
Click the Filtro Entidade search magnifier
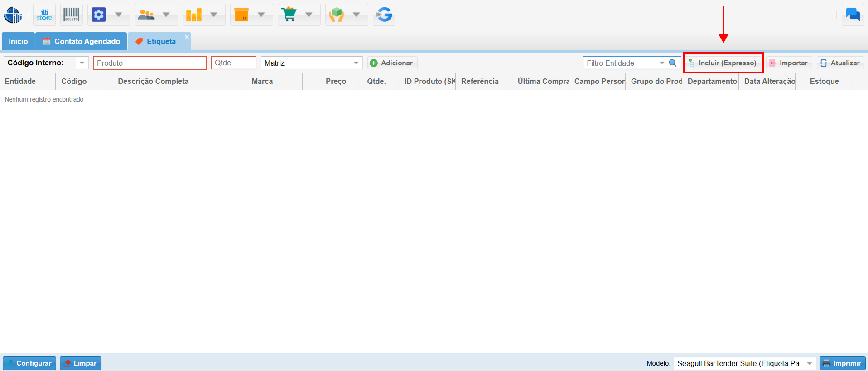point(673,63)
